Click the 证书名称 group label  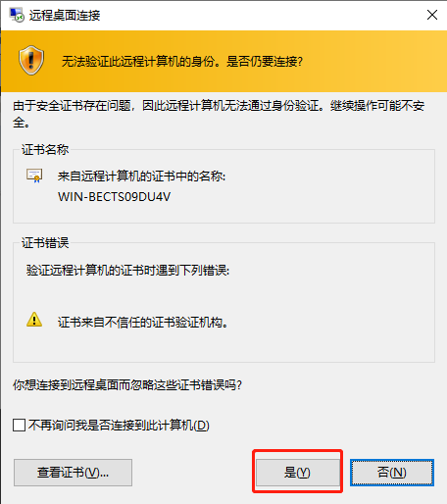tap(45, 150)
